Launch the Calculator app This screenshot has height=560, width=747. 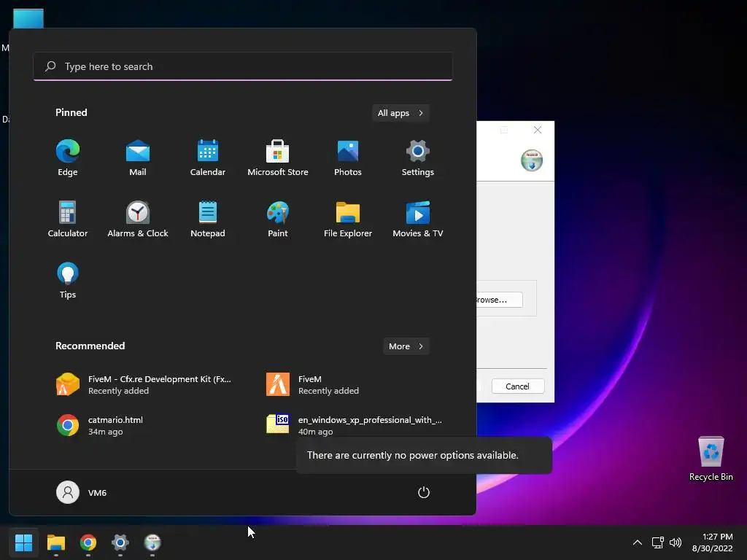(68, 219)
